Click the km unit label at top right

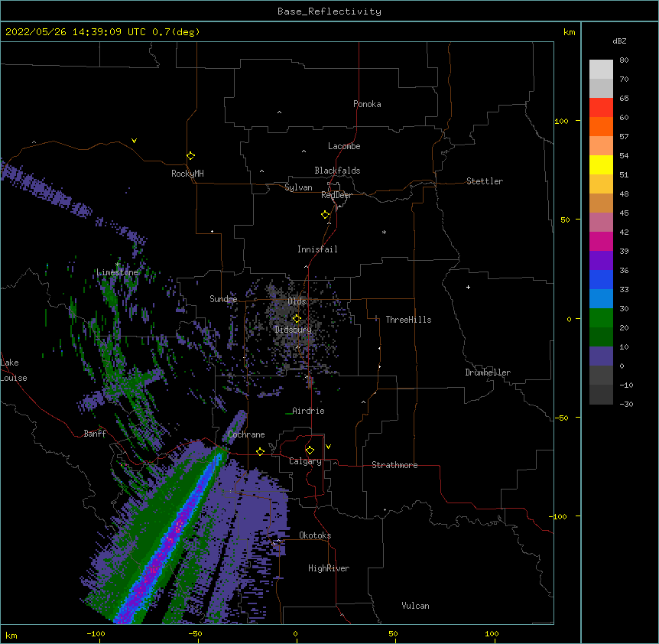pos(569,32)
